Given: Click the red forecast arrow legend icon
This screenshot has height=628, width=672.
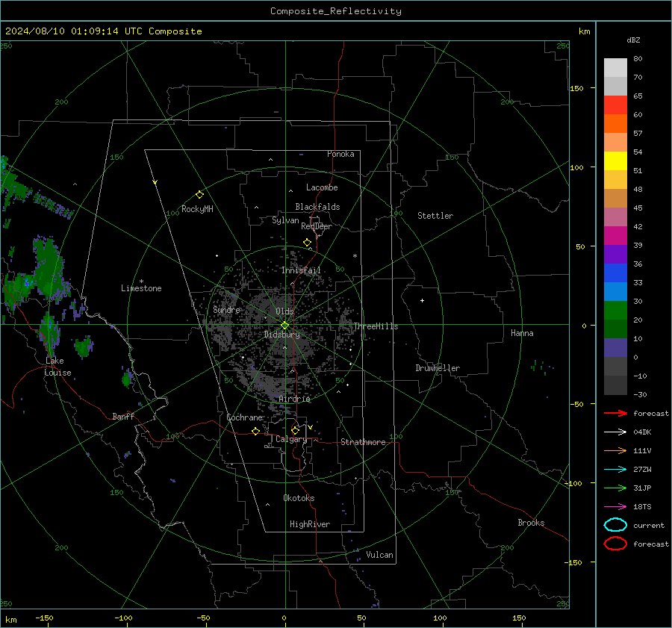Looking at the screenshot, I should pos(615,413).
